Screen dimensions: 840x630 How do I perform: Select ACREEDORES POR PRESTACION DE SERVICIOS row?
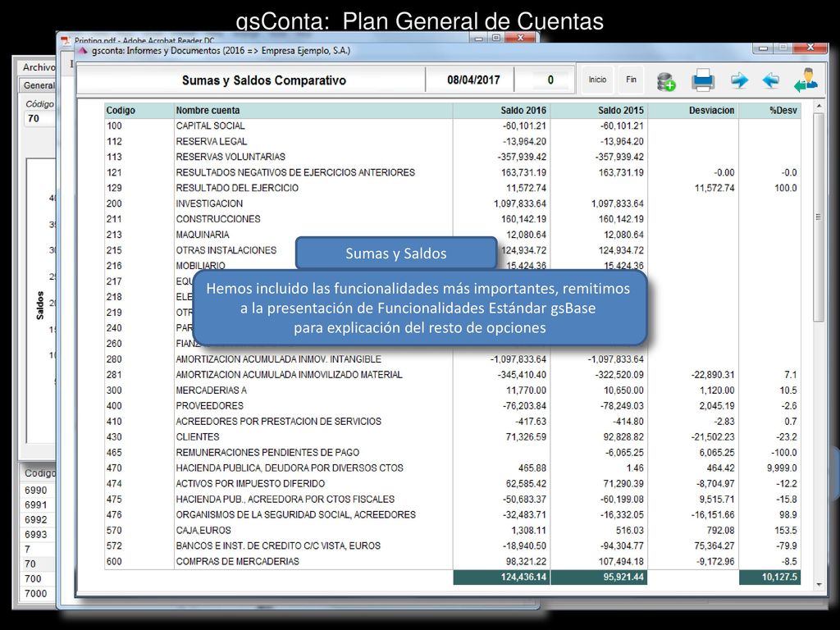click(453, 421)
